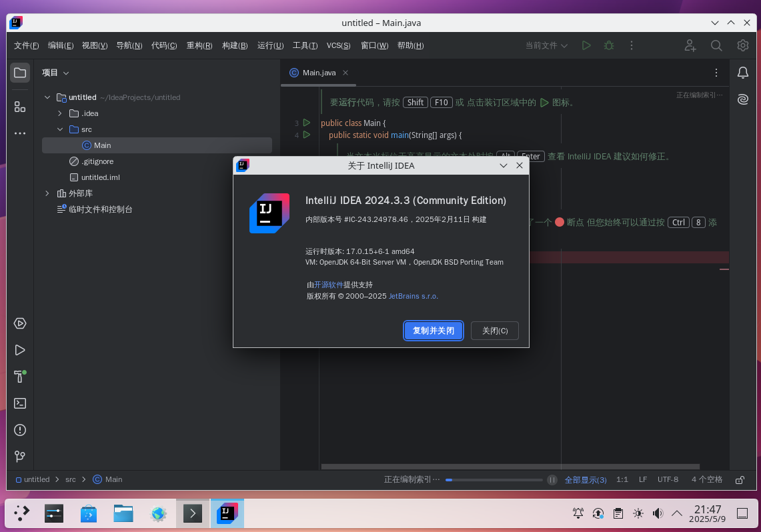Expand the .idea folder

tap(60, 113)
